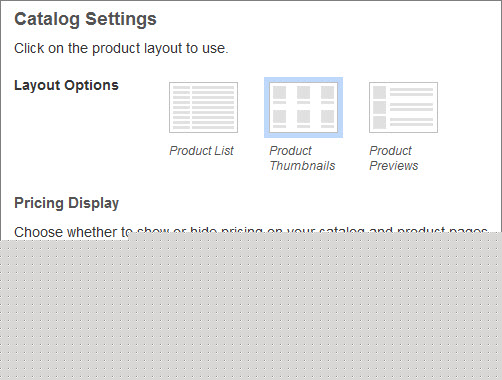Click the bottom image square in Previews icon
The height and width of the screenshot is (380, 502).
379,122
